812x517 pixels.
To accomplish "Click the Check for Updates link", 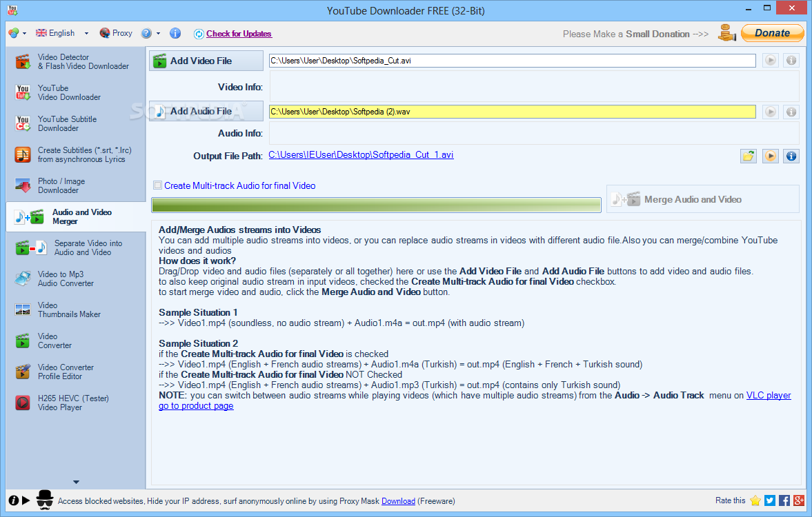I will coord(239,34).
